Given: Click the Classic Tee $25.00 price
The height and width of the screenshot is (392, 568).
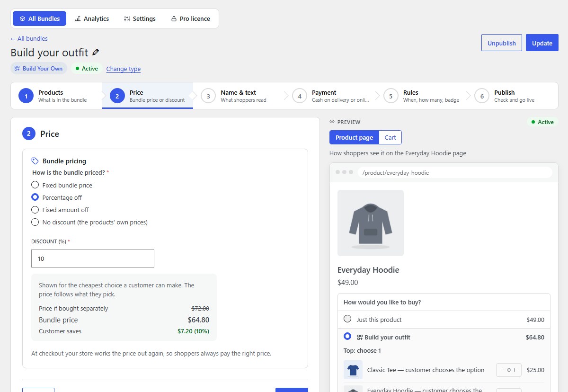Looking at the screenshot, I should pos(535,370).
